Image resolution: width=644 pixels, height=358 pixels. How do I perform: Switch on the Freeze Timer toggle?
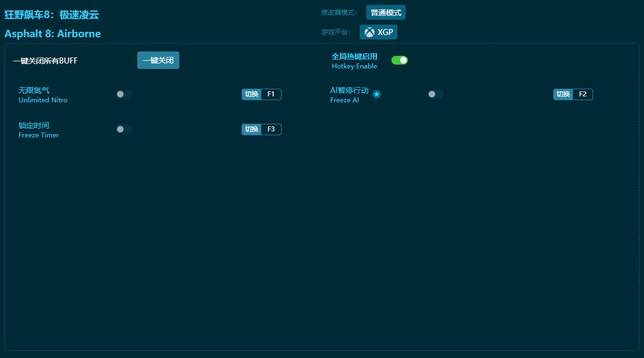pos(124,129)
